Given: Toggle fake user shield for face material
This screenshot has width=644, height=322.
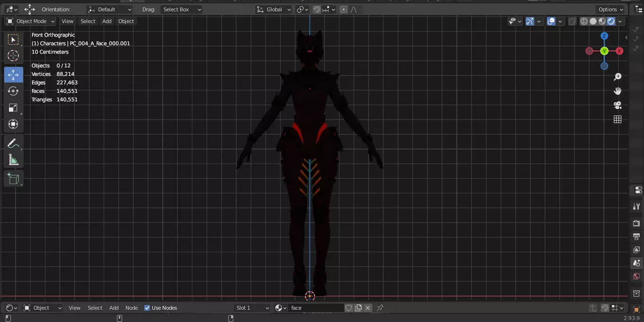Looking at the screenshot, I should pos(349,308).
